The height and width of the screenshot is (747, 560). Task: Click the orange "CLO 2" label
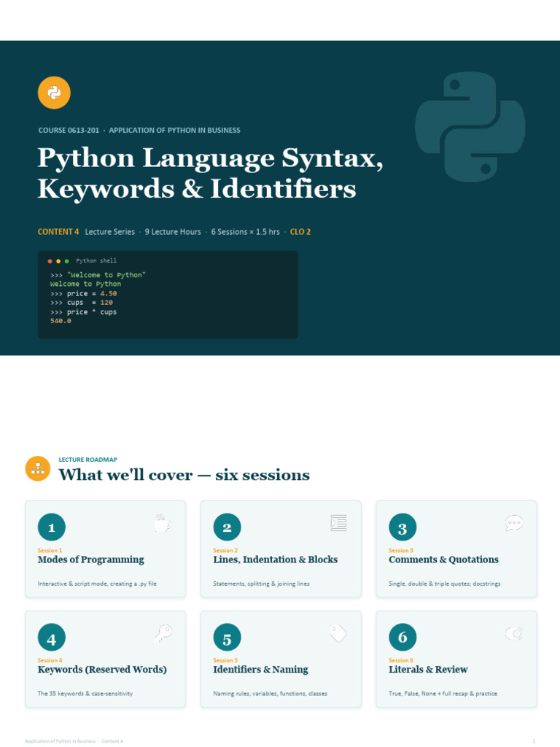300,231
